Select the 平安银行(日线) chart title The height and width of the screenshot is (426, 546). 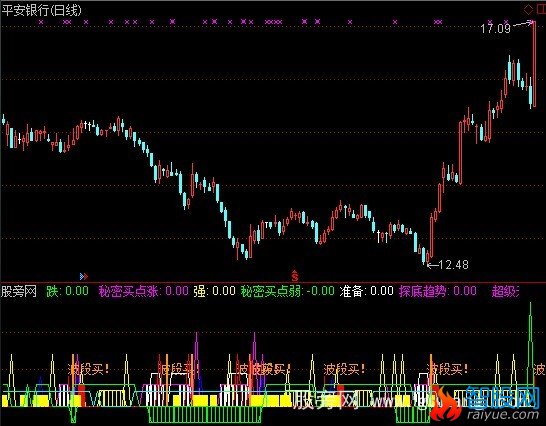click(x=41, y=10)
